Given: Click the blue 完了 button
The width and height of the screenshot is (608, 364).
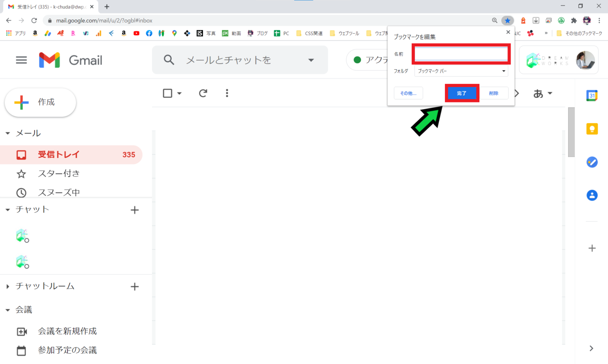Looking at the screenshot, I should [x=462, y=93].
